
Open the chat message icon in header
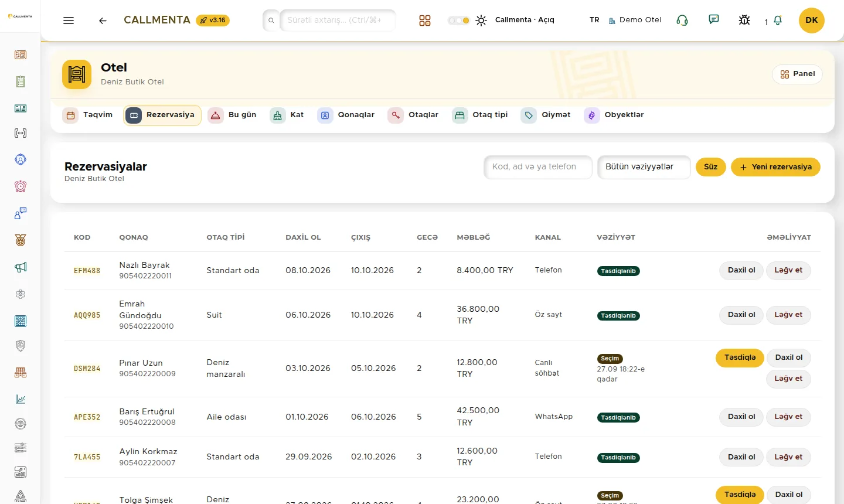714,20
